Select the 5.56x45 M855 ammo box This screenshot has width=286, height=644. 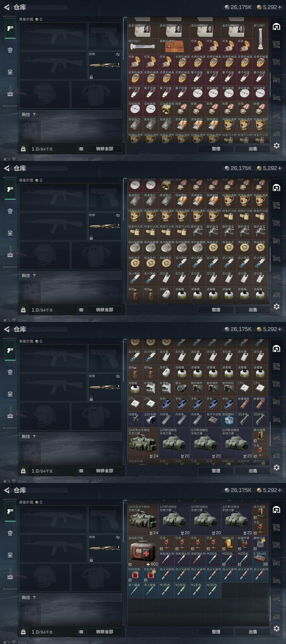click(261, 559)
